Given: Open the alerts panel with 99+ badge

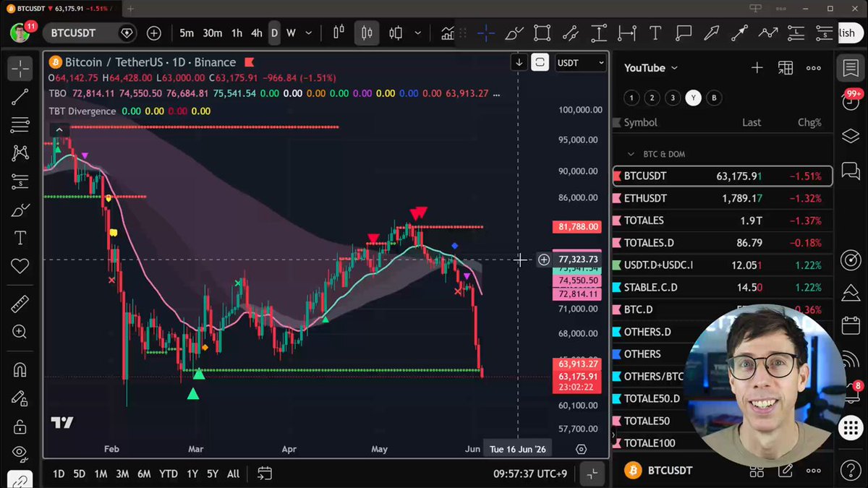Looking at the screenshot, I should [x=851, y=101].
